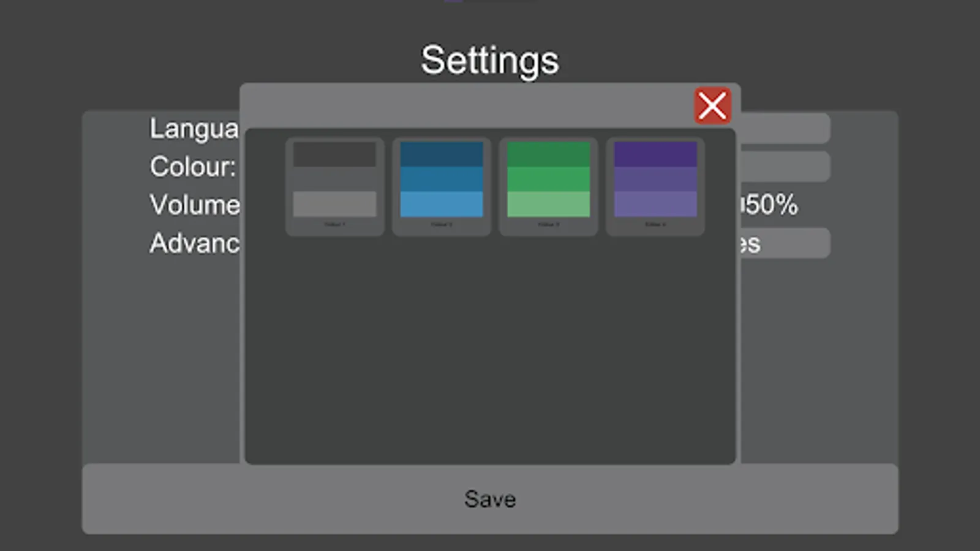Click the 50% volume value

coord(771,205)
